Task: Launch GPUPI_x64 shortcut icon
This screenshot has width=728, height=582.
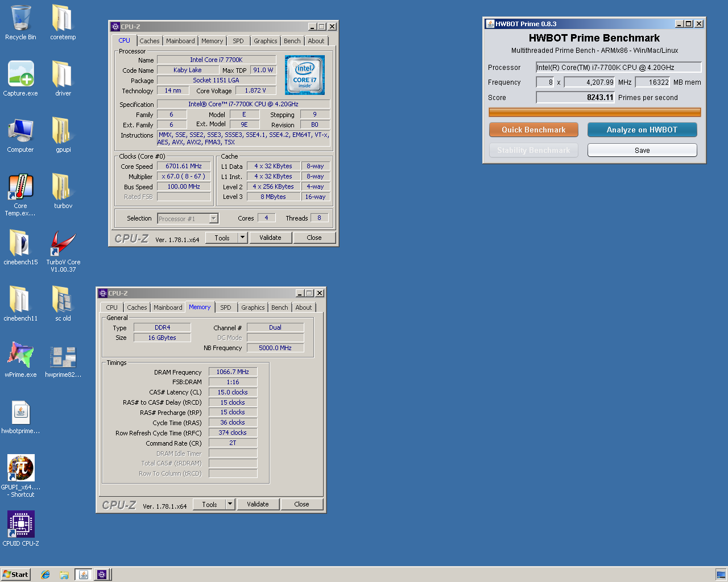Action: coord(20,476)
